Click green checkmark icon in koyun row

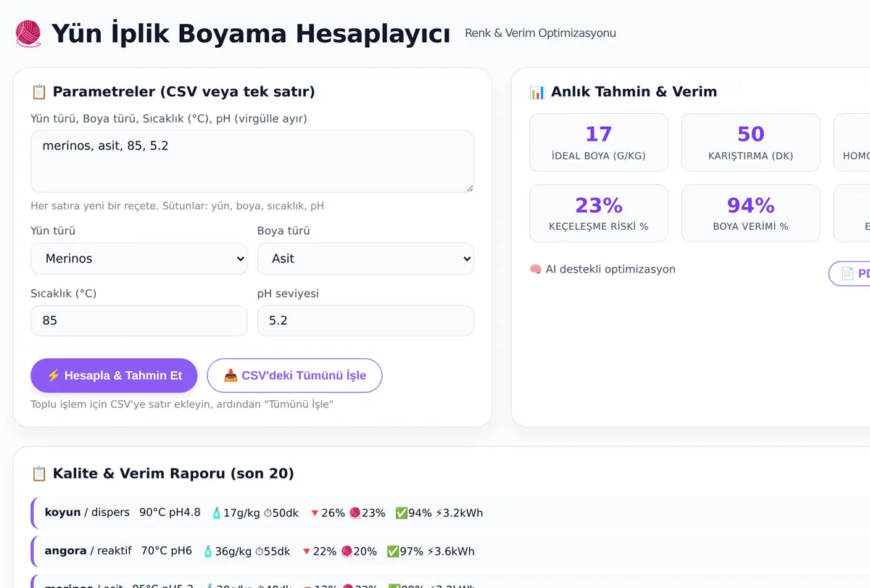pyautogui.click(x=402, y=513)
